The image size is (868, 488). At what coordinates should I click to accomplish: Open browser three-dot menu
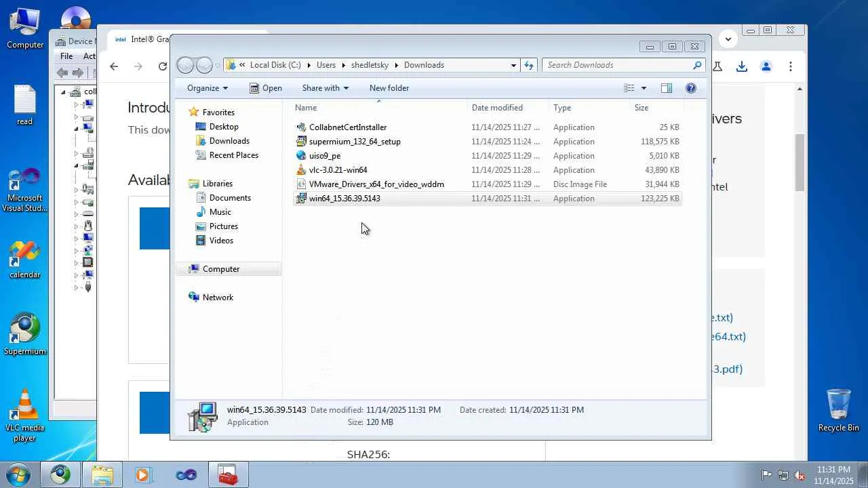pyautogui.click(x=791, y=66)
